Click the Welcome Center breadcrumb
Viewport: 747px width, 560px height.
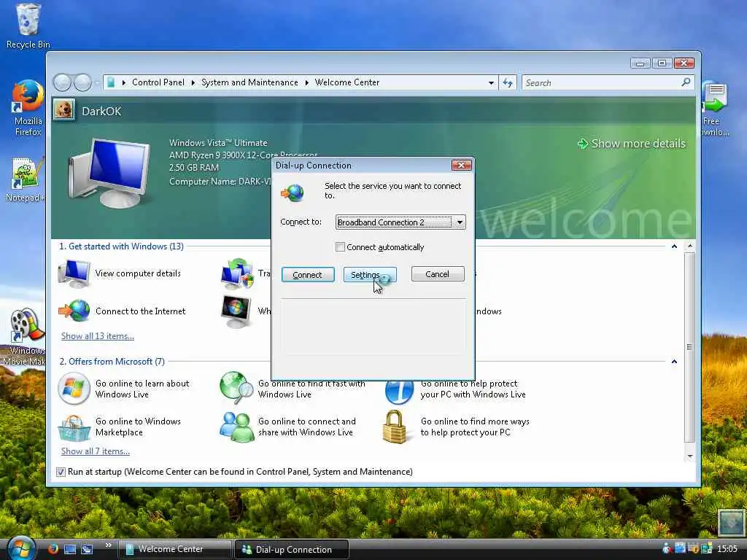(347, 82)
